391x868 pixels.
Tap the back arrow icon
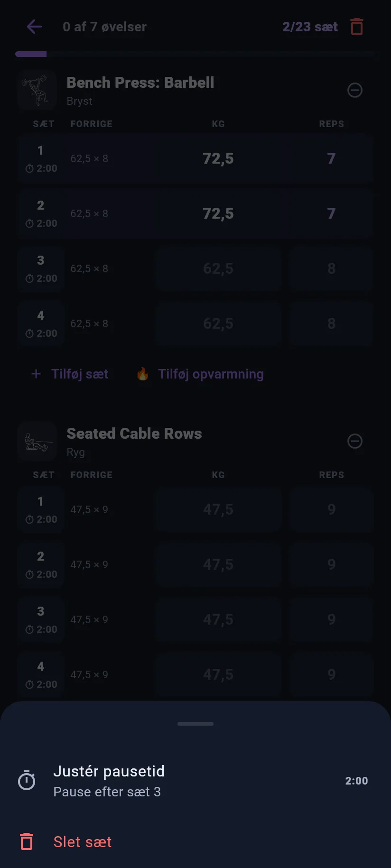[34, 27]
